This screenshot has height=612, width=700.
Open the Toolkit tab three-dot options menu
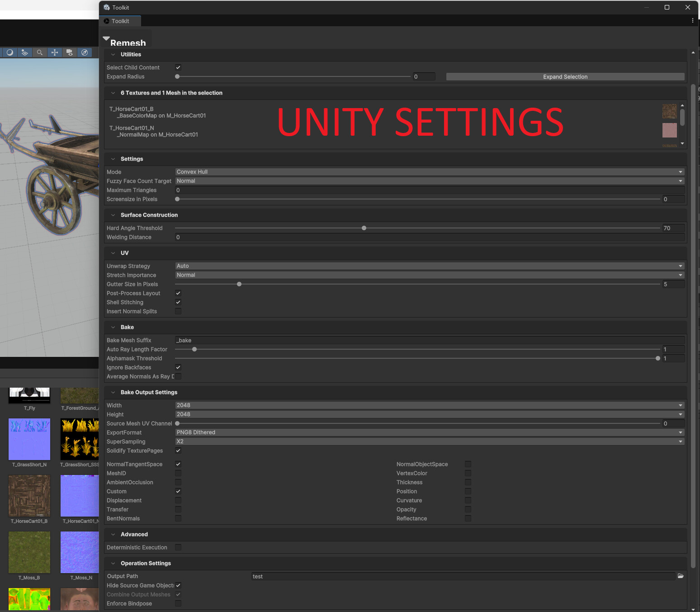point(692,21)
